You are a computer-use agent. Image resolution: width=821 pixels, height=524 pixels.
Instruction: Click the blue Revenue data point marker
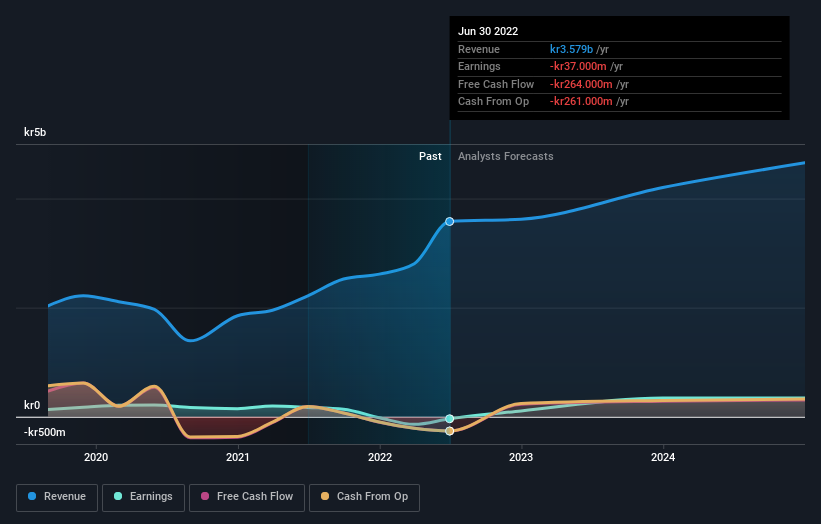[449, 221]
